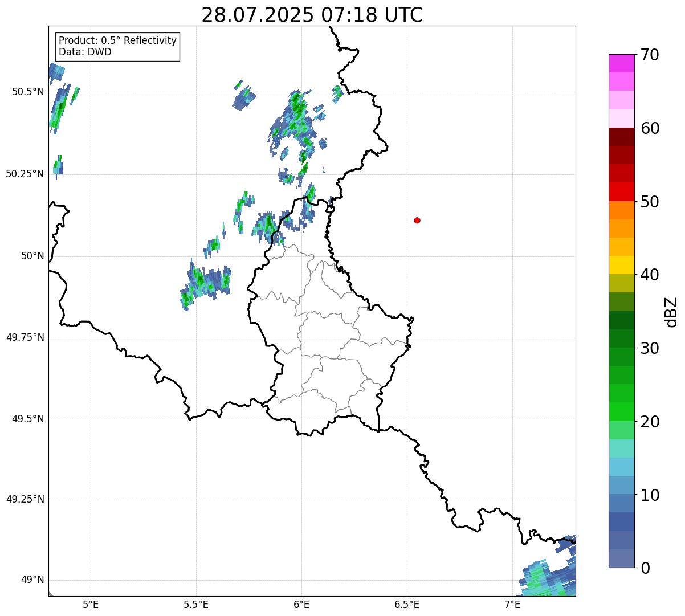Click the '49.5°N' latitude label
Viewport: 685px width, 616px height.
28,419
